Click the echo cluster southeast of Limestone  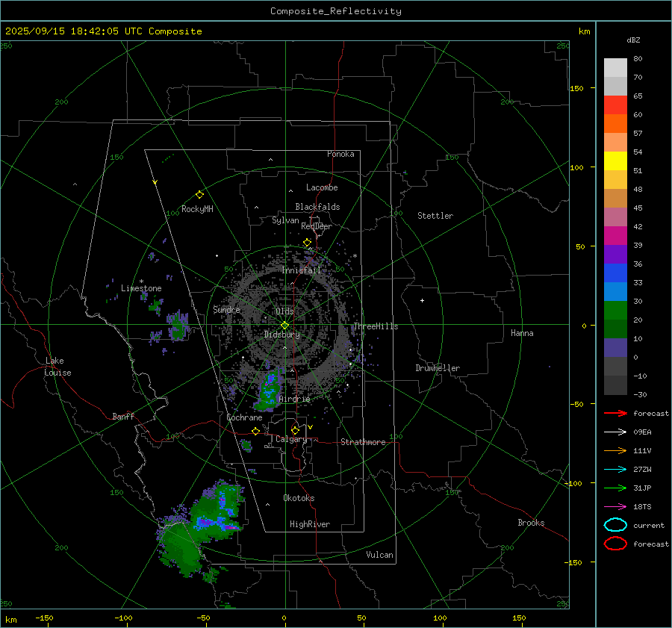(178, 326)
